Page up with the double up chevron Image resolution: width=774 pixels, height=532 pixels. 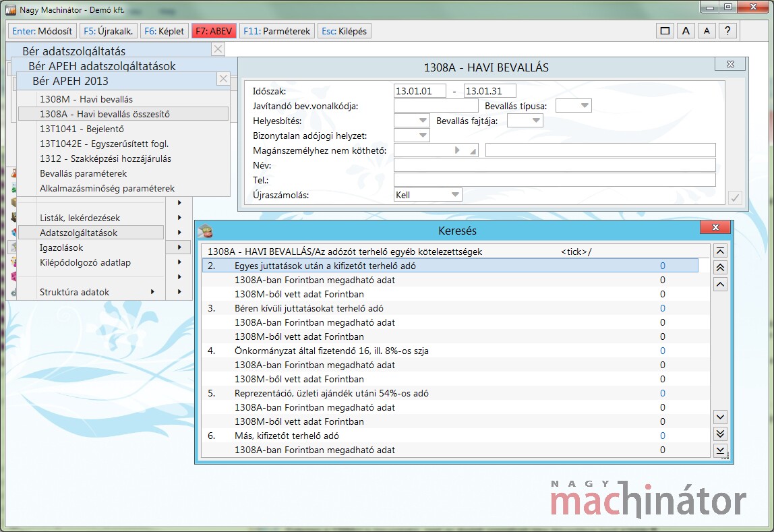click(x=720, y=268)
